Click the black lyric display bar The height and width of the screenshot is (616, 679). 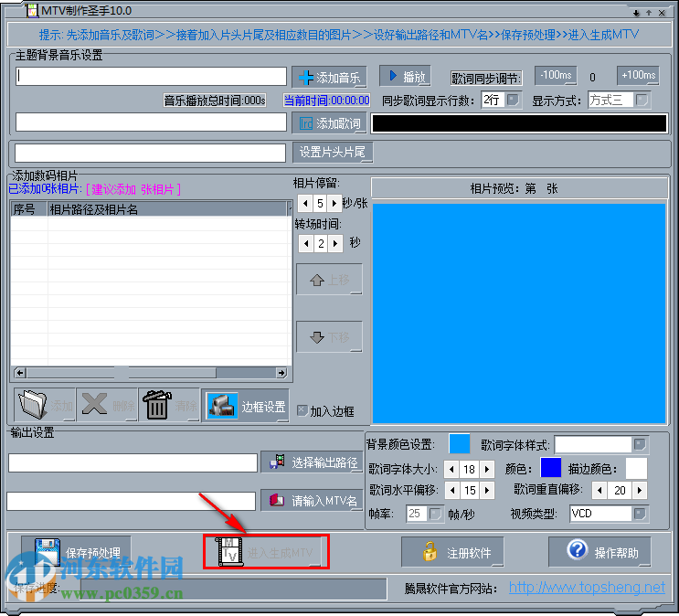[x=519, y=123]
